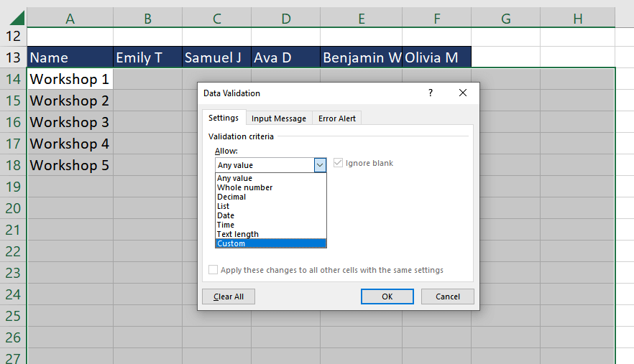Choose Decimal from the Allow list
This screenshot has height=364, width=634.
coord(270,197)
